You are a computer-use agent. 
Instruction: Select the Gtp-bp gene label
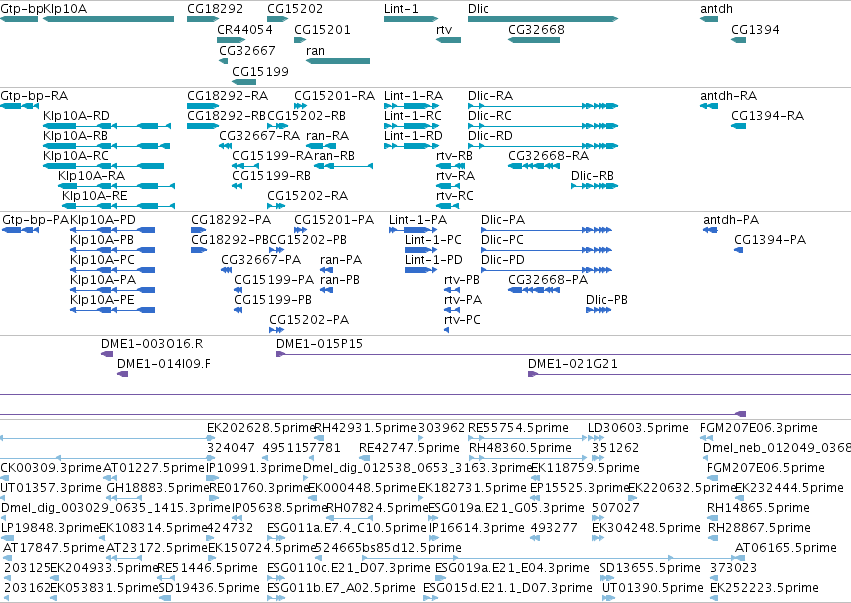tap(21, 9)
